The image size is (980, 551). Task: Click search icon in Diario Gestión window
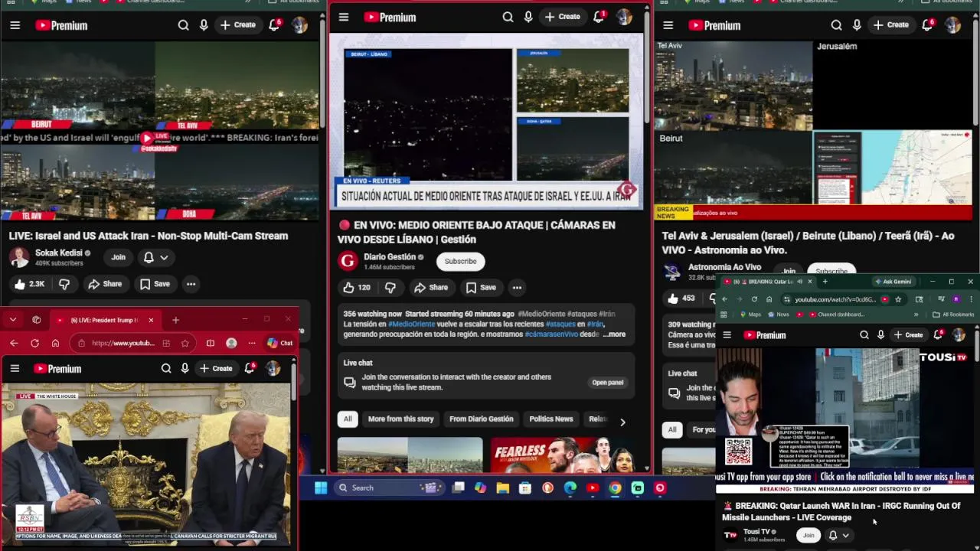[508, 17]
